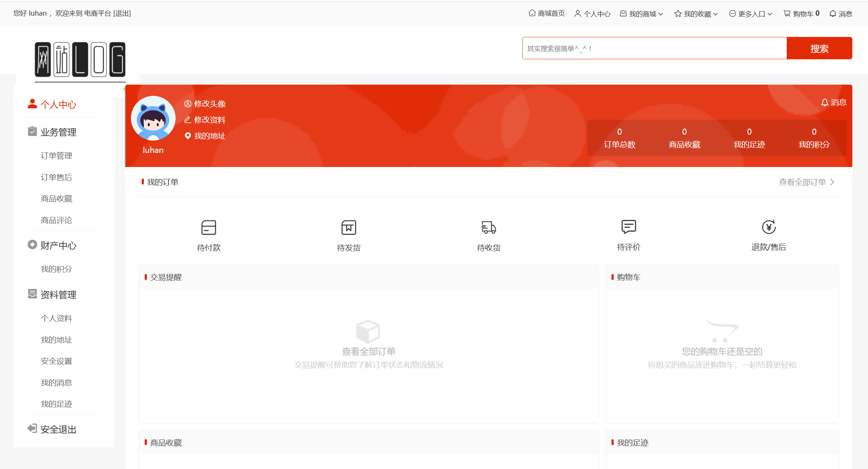
Task: Click 安全退出 text in sidebar
Action: coord(59,429)
